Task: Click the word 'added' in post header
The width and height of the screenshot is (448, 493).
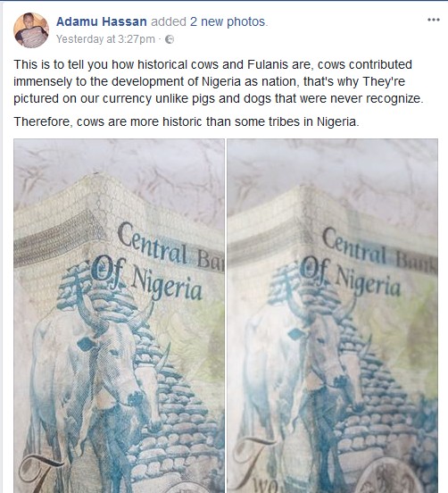Action: (x=169, y=21)
